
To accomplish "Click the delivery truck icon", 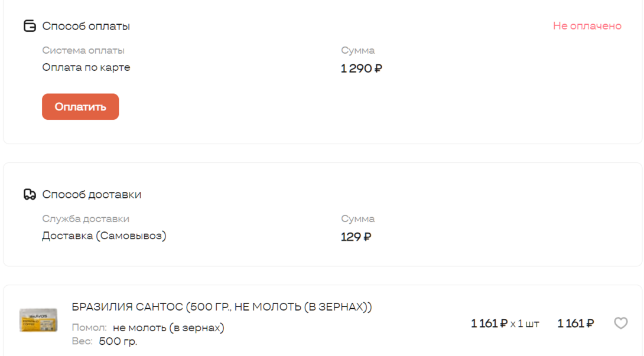I will coord(30,194).
